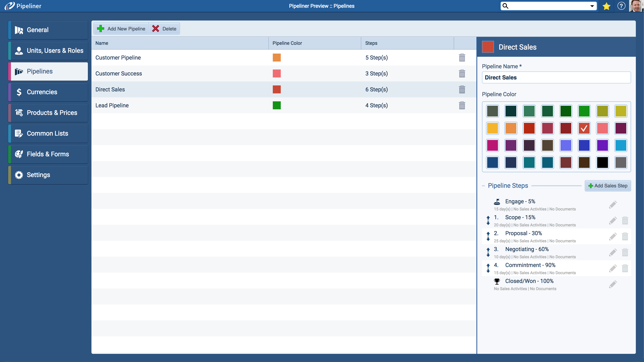The image size is (644, 362).
Task: Reorder handle for Commintment step
Action: pos(488,268)
